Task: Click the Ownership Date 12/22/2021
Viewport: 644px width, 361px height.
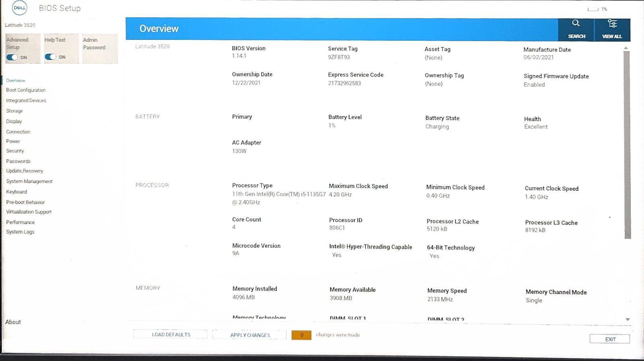Action: (246, 83)
